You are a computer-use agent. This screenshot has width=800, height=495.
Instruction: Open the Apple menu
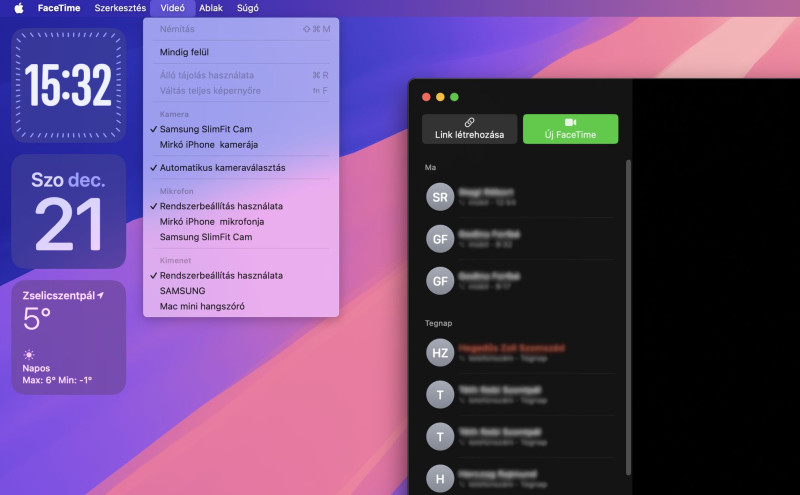(19, 8)
